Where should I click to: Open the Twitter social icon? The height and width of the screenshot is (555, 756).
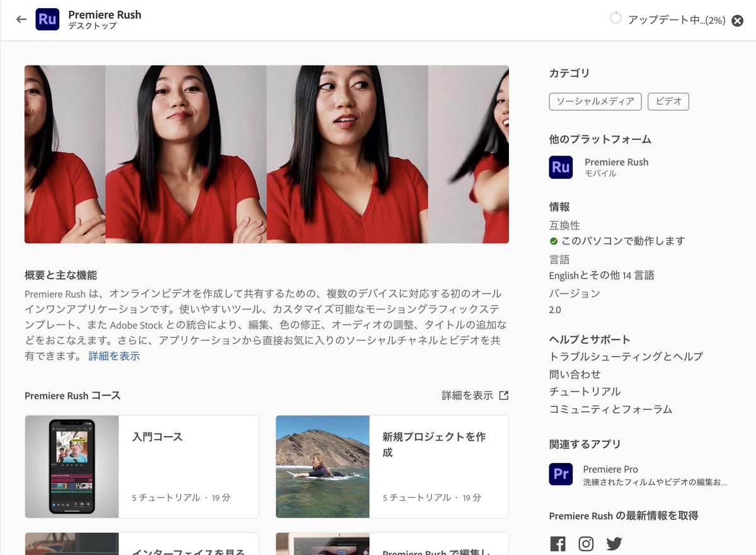[614, 544]
